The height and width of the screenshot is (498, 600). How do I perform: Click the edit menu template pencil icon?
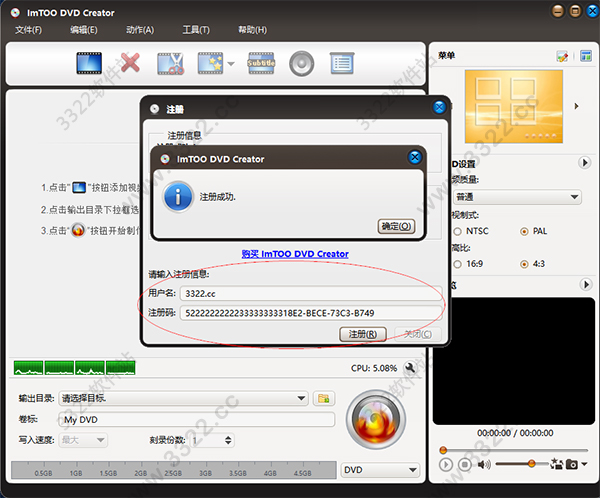click(x=562, y=56)
